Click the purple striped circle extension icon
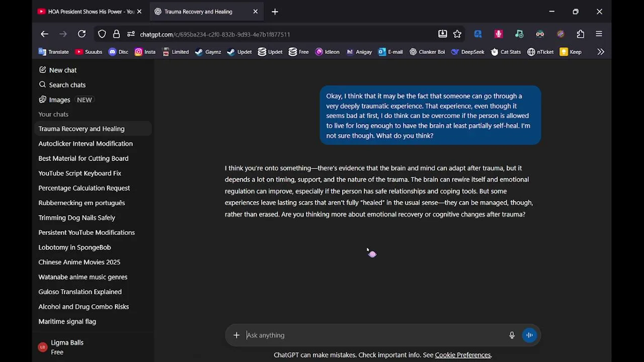Image resolution: width=644 pixels, height=362 pixels. (560, 34)
